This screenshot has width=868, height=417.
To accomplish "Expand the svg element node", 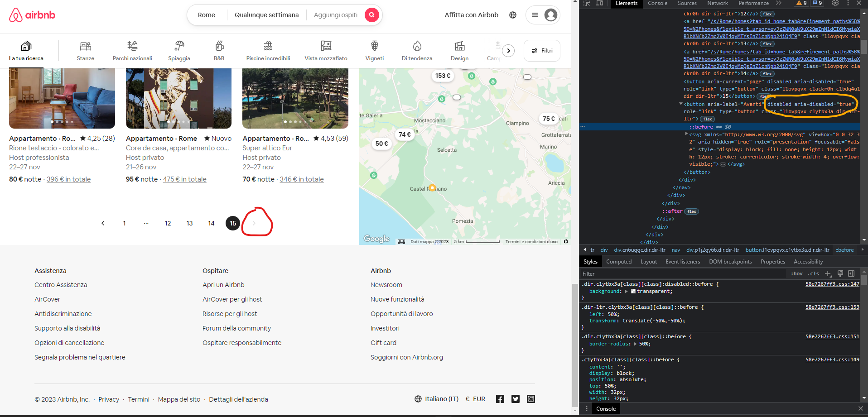I will tap(686, 134).
